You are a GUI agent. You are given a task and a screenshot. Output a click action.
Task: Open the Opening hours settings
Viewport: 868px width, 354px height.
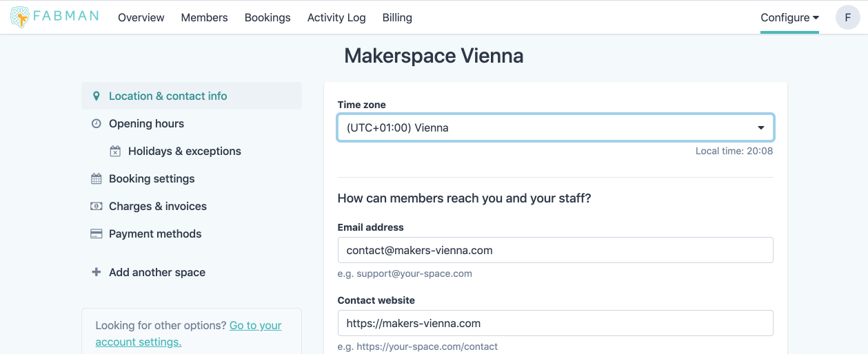click(x=146, y=124)
